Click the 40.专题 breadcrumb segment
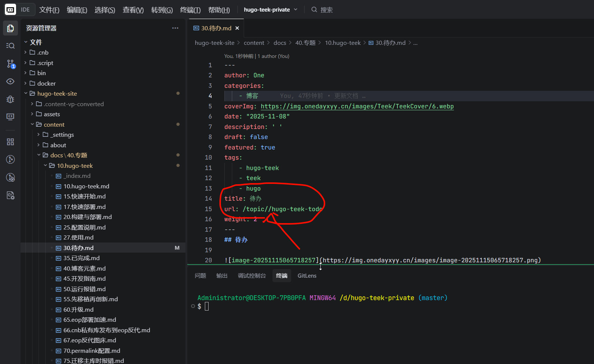Viewport: 594px width, 364px height. [305, 43]
